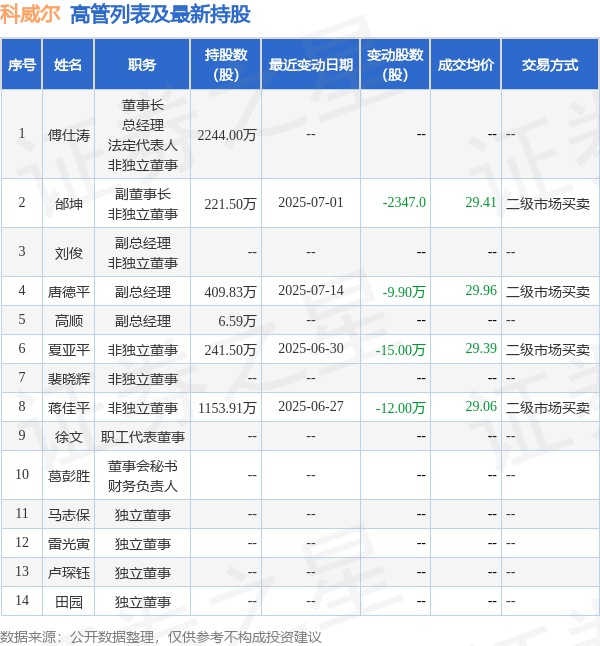Click 二级市场买卖 in 夏亚平's row
The width and height of the screenshot is (600, 646).
pyautogui.click(x=548, y=350)
